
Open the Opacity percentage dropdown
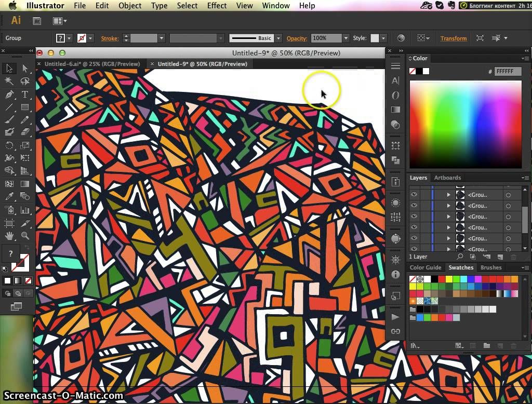pos(345,38)
